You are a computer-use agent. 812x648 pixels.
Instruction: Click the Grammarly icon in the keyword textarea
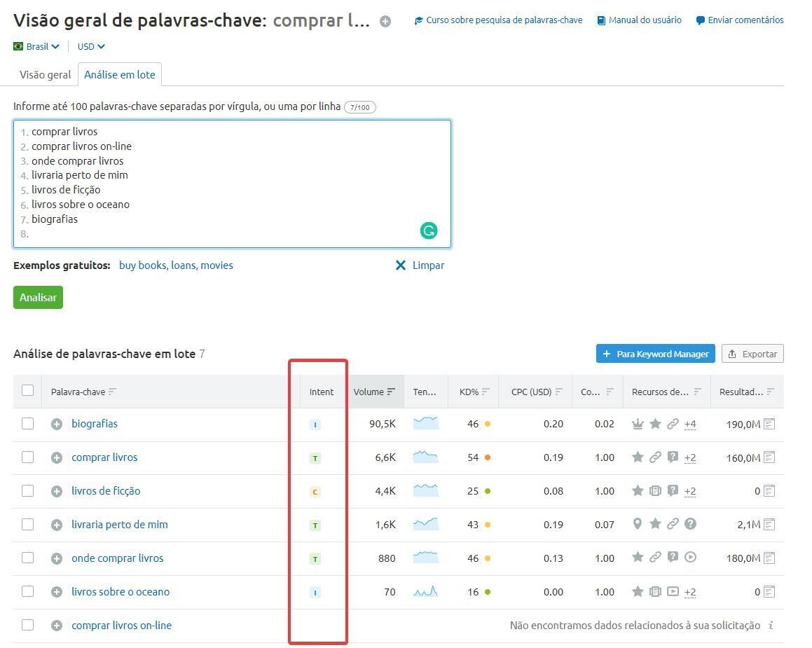pyautogui.click(x=428, y=230)
